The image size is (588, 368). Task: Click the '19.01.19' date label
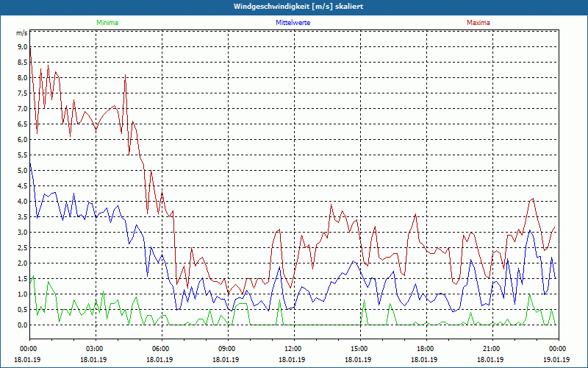point(556,359)
